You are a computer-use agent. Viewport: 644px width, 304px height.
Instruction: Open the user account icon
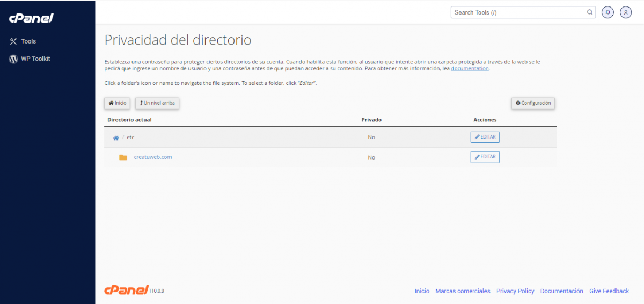(626, 12)
